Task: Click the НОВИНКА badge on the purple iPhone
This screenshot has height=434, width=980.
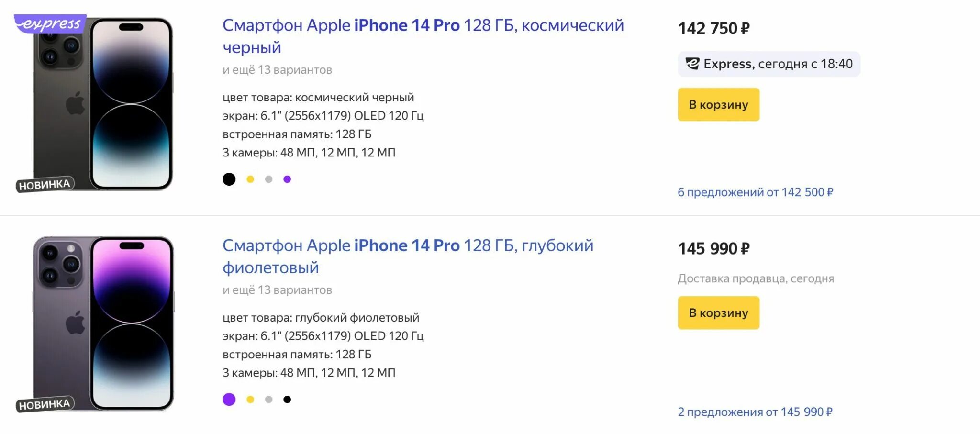Action: click(x=45, y=404)
